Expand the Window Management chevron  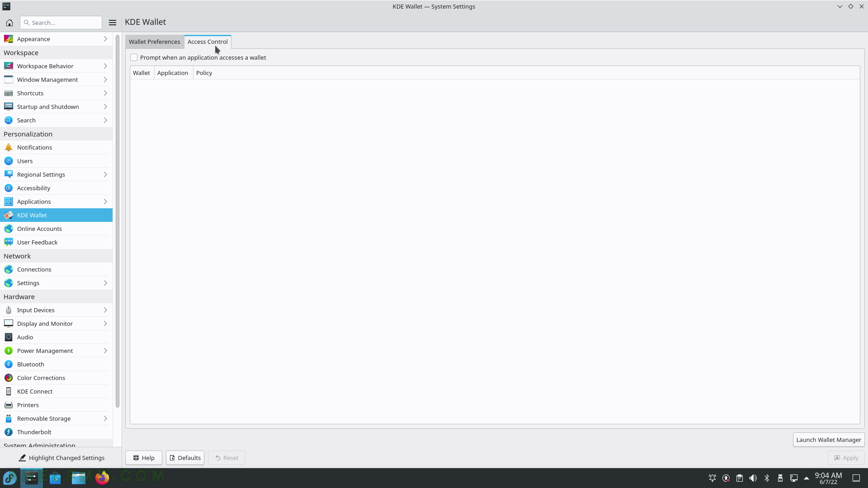(105, 80)
